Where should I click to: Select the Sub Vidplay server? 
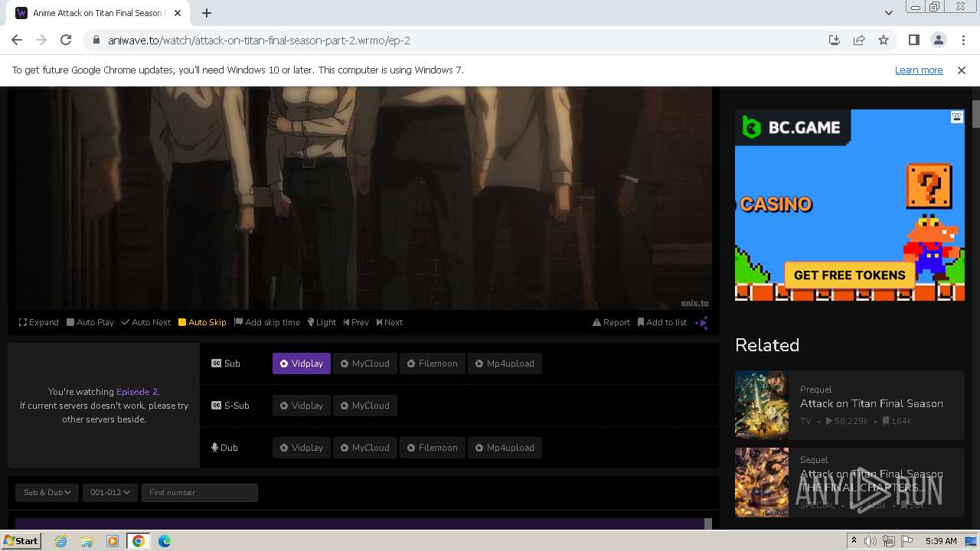[x=302, y=364]
